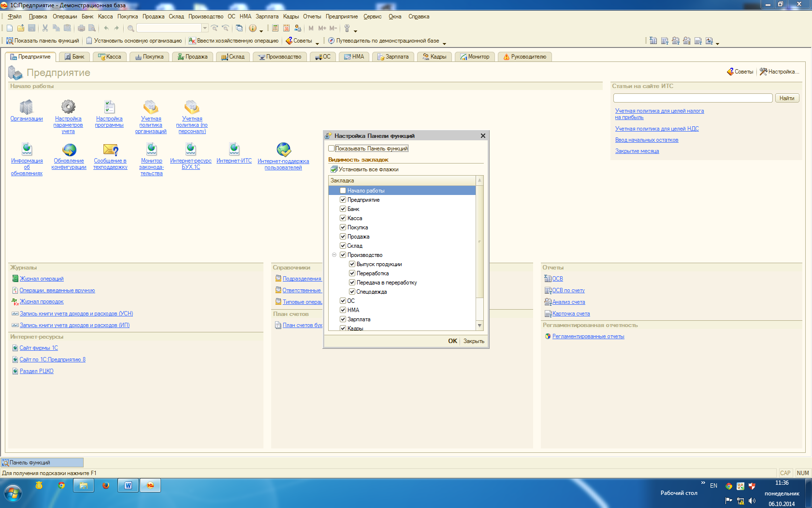
Task: Open the Calculator toolbar icon
Action: point(275,28)
